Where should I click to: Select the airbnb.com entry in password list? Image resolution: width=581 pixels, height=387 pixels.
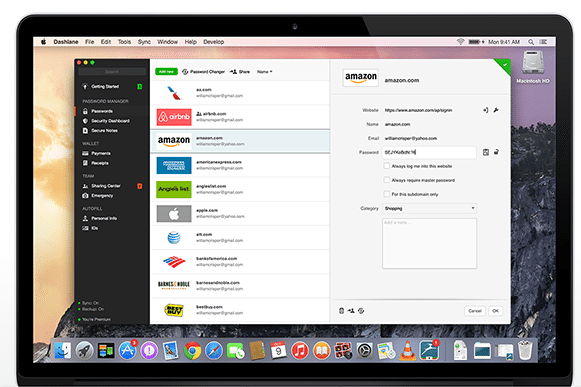(x=240, y=117)
